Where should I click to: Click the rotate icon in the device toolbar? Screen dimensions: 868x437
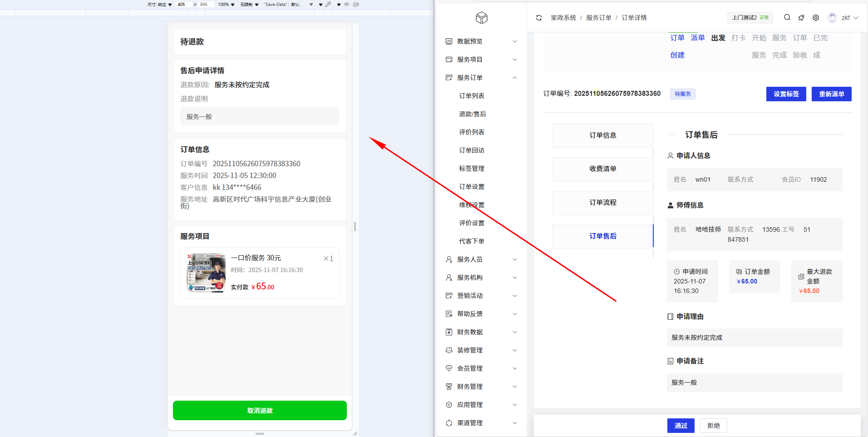356,4
